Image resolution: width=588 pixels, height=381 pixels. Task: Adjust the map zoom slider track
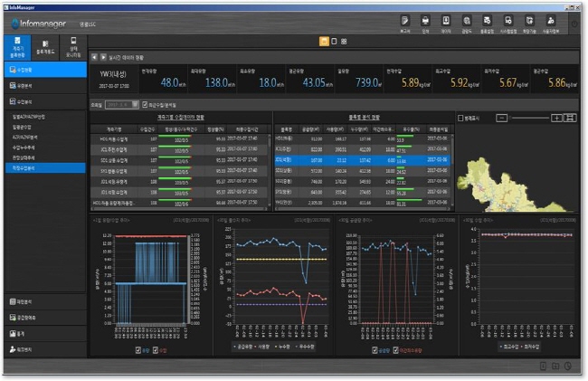529,119
